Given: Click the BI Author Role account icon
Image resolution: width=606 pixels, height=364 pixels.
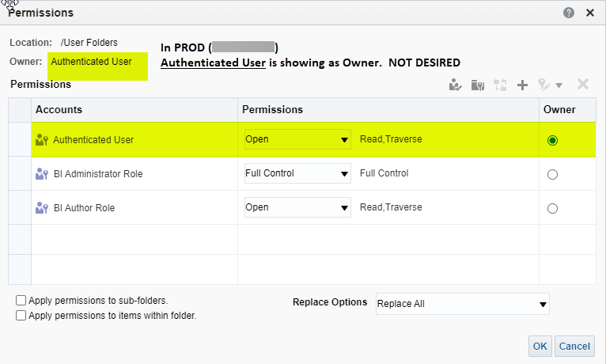Looking at the screenshot, I should [42, 208].
